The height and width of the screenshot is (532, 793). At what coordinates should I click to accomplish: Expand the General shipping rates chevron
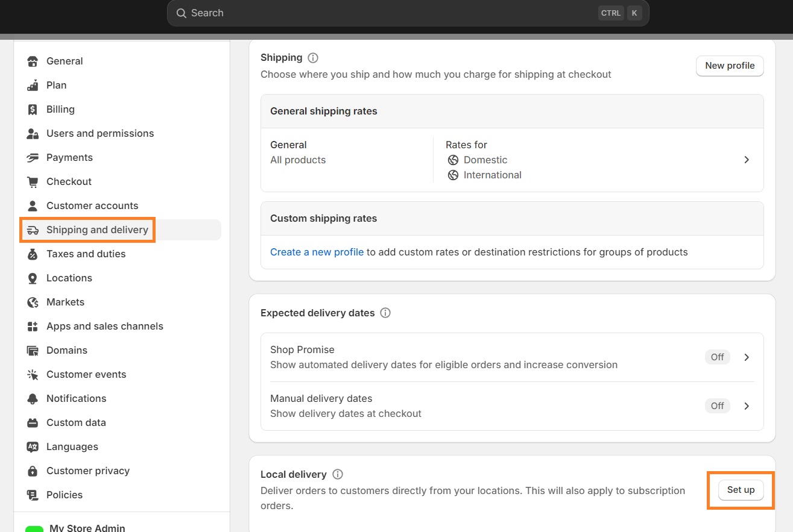coord(747,160)
